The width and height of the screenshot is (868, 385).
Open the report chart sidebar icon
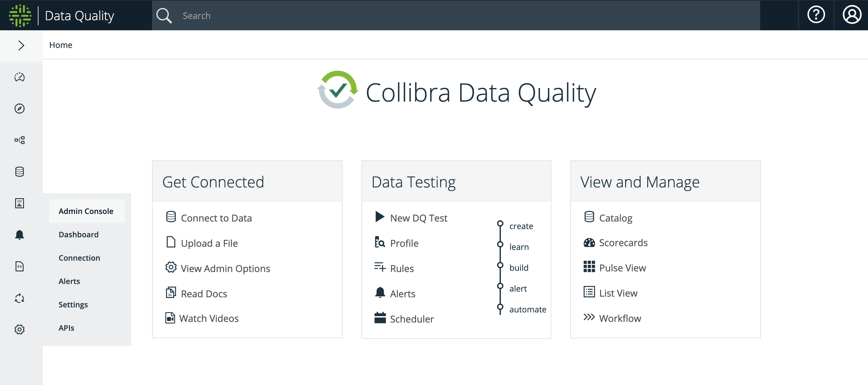pyautogui.click(x=20, y=203)
